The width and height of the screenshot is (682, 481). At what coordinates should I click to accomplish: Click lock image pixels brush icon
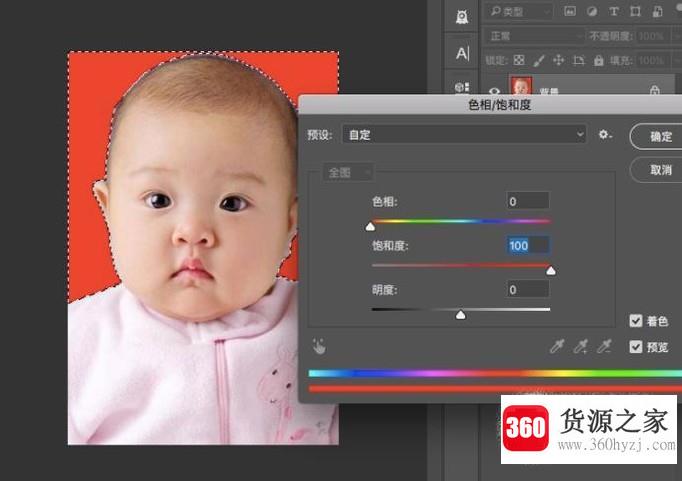(x=539, y=60)
